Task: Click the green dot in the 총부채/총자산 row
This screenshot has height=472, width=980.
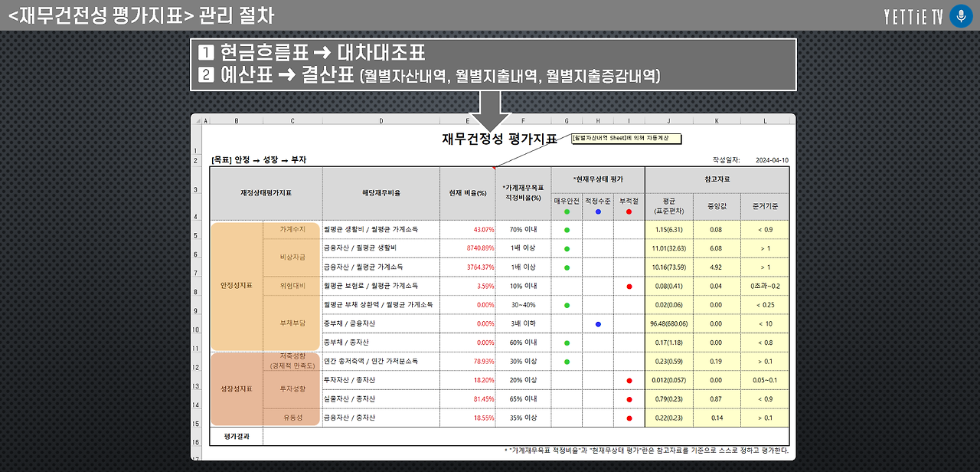Action: click(x=566, y=342)
